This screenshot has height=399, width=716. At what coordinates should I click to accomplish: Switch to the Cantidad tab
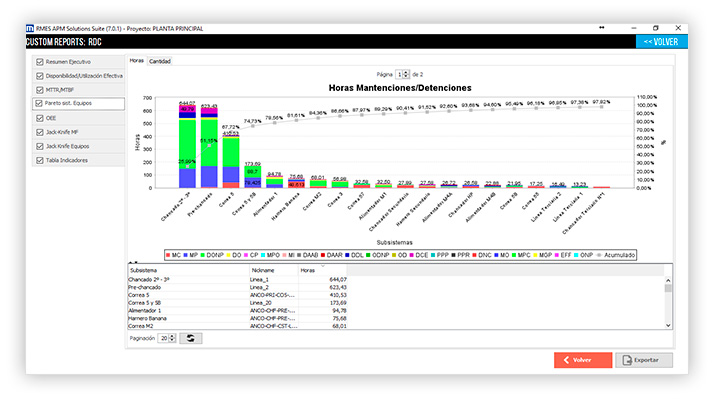tap(160, 61)
